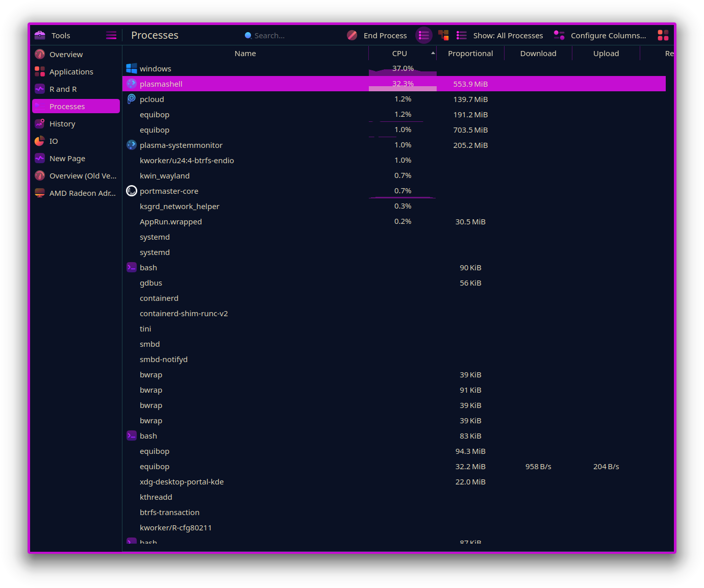
Task: Select the kwin_wayland process row
Action: pos(165,176)
